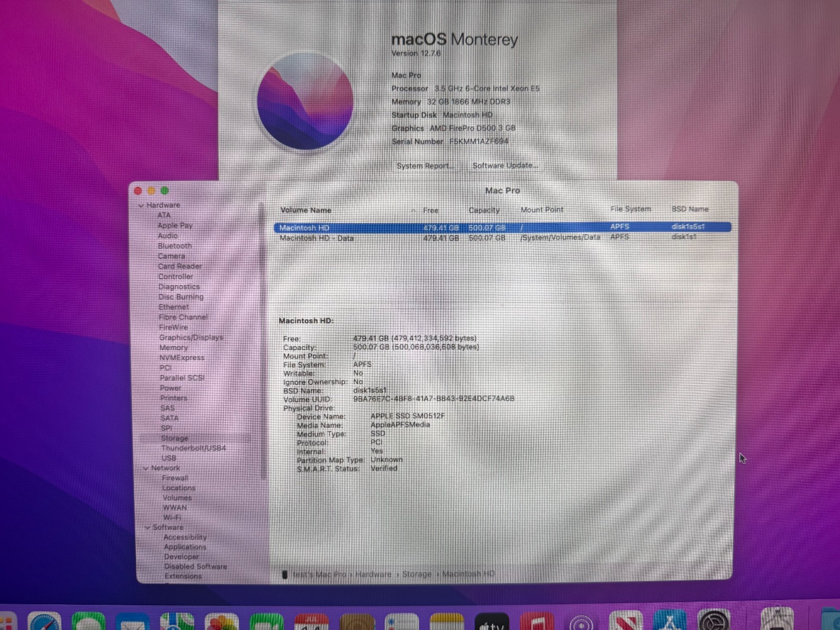Image resolution: width=840 pixels, height=630 pixels.
Task: Open the Mail app in the Dock
Action: [132, 622]
